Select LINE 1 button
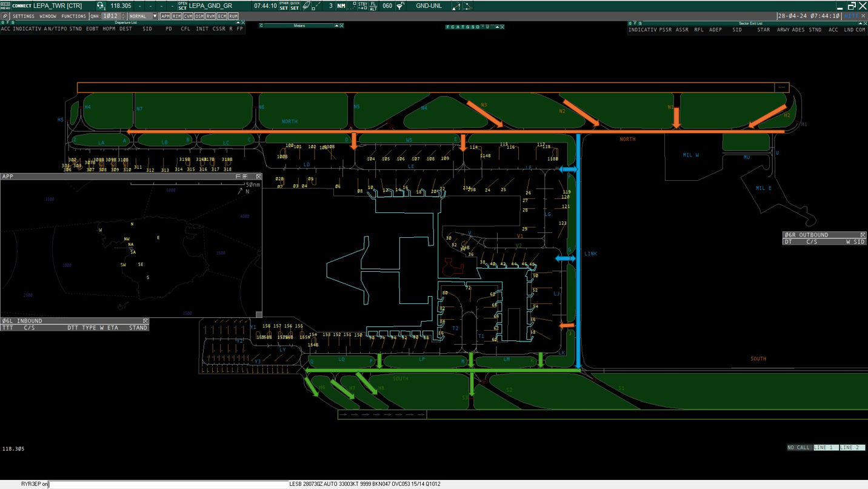868x489 pixels. coord(826,448)
